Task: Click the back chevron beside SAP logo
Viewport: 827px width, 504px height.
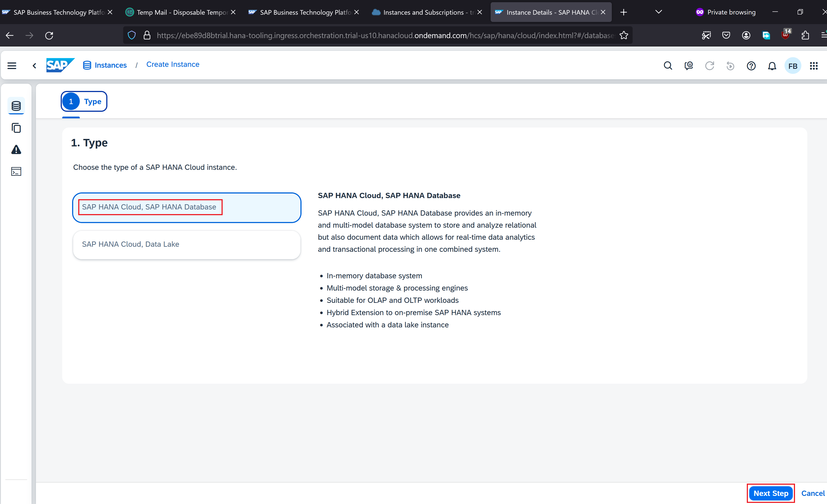Action: (34, 66)
